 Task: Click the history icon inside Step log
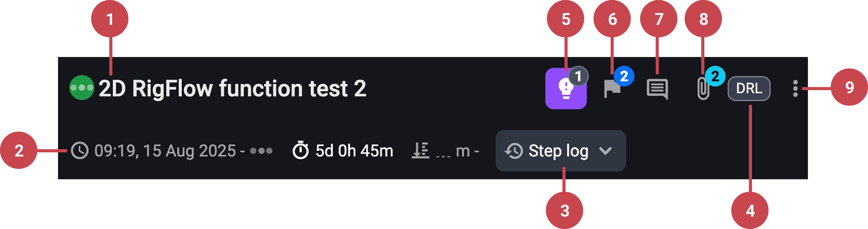pyautogui.click(x=513, y=151)
